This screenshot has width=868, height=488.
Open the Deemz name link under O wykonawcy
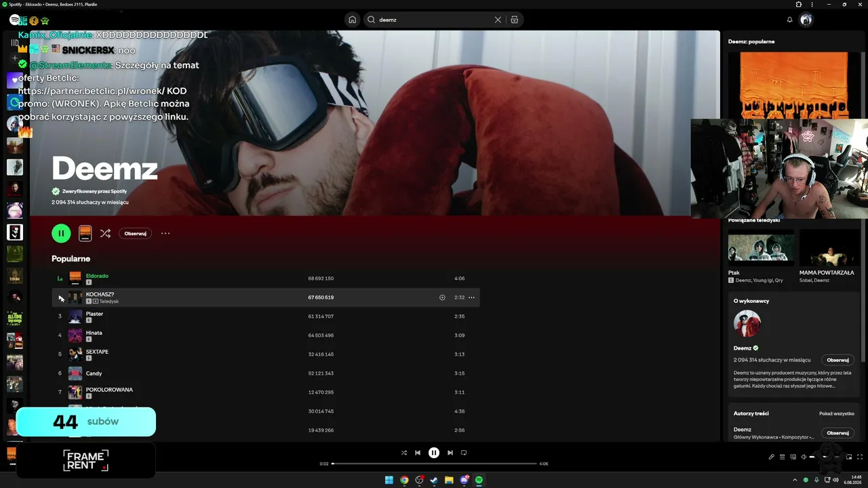[x=743, y=348]
